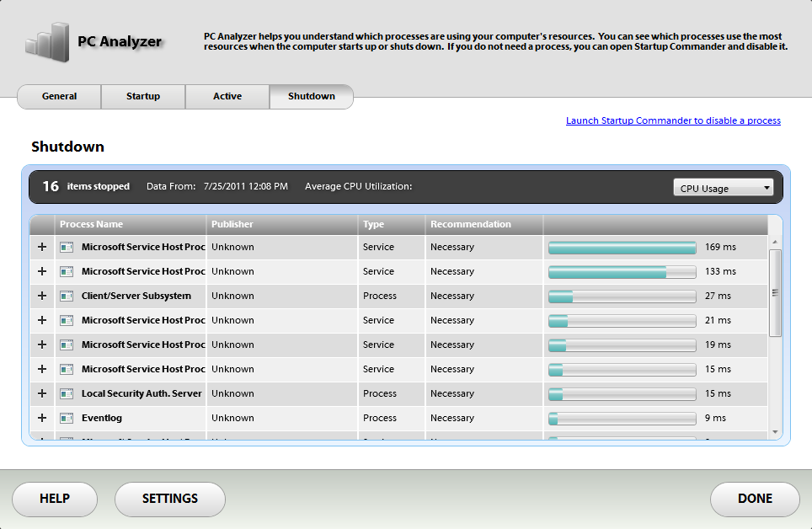This screenshot has height=529, width=812.
Task: Click the DONE button
Action: 755,499
